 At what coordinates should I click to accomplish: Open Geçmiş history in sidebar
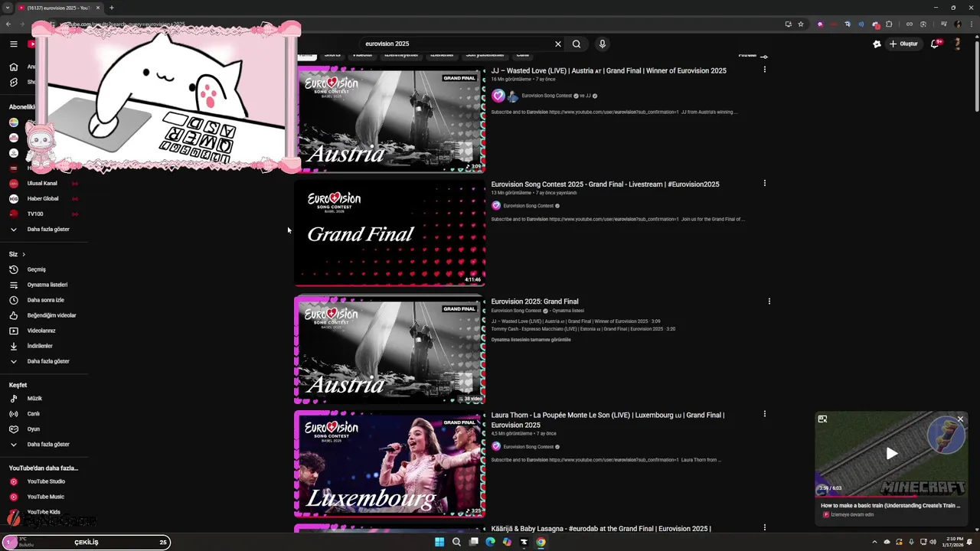click(x=44, y=269)
